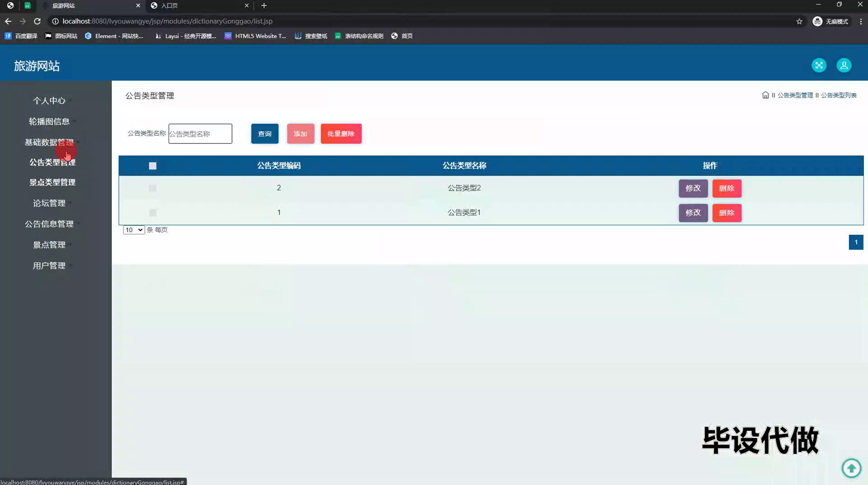Select 景点类型管理 submenu item
The height and width of the screenshot is (485, 868).
point(52,182)
